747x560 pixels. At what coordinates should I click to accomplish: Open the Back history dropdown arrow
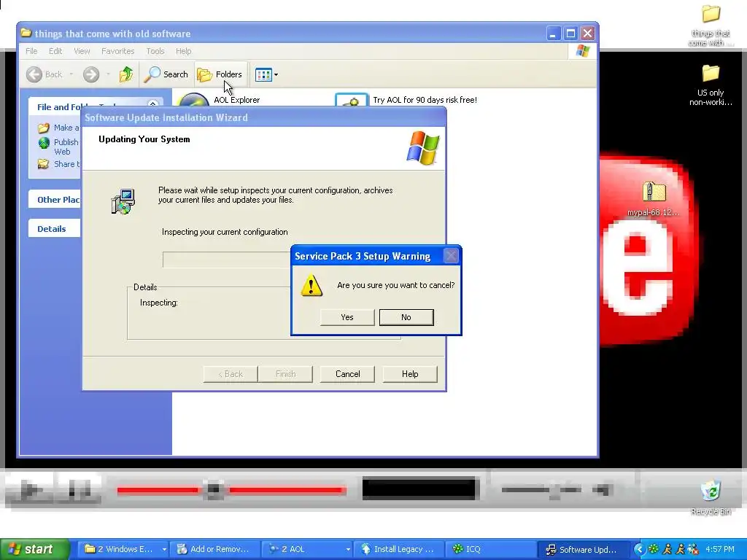[x=71, y=74]
